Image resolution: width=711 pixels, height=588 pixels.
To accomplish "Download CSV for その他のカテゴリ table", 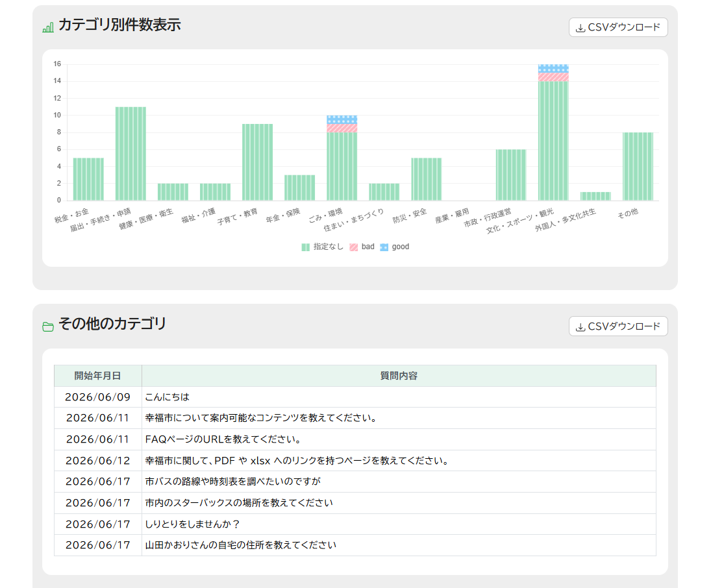I will point(618,326).
